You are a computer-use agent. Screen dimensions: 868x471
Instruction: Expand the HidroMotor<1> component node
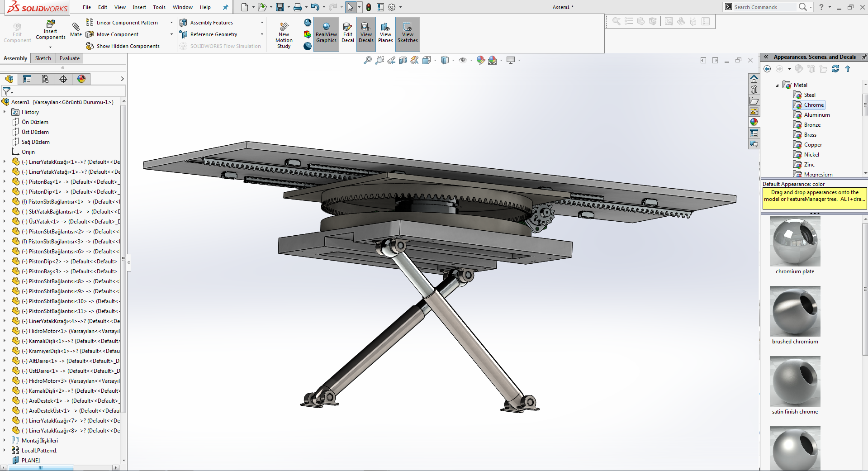[x=5, y=331]
